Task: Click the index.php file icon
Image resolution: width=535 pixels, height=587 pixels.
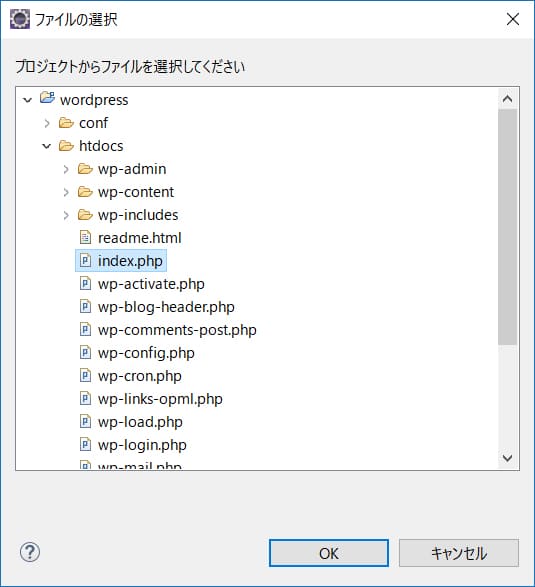Action: (85, 260)
